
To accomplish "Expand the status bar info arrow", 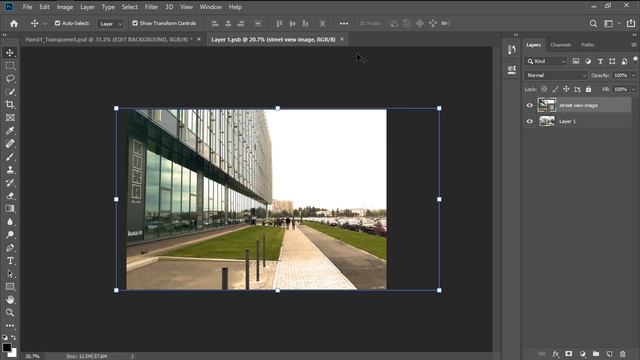I will (x=132, y=356).
